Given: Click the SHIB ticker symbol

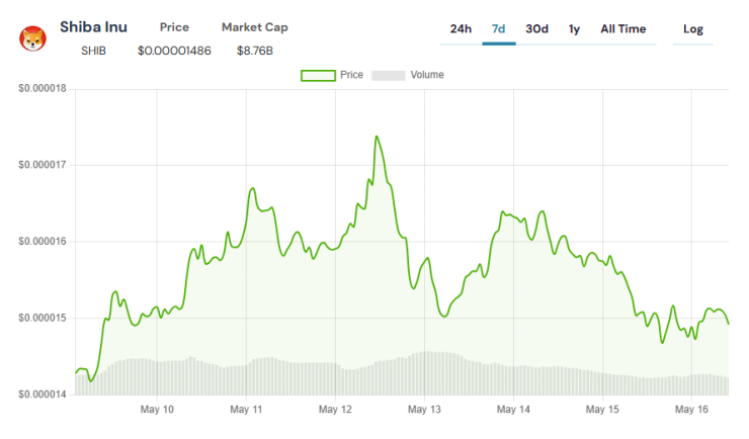Looking at the screenshot, I should tap(93, 51).
